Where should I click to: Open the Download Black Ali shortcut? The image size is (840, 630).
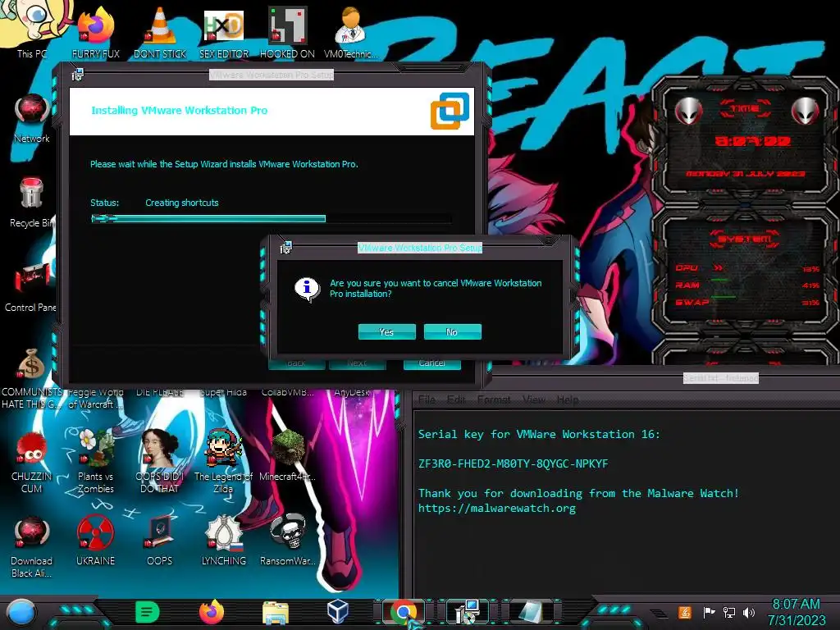[31, 547]
